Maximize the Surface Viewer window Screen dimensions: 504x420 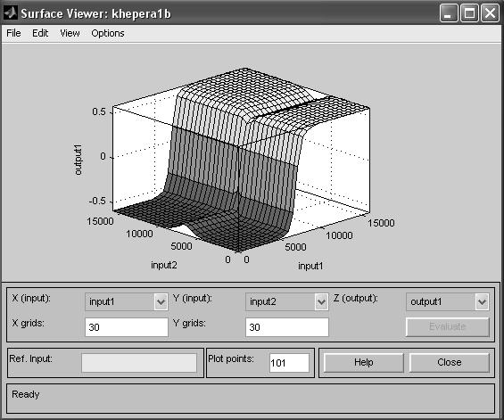click(469, 13)
